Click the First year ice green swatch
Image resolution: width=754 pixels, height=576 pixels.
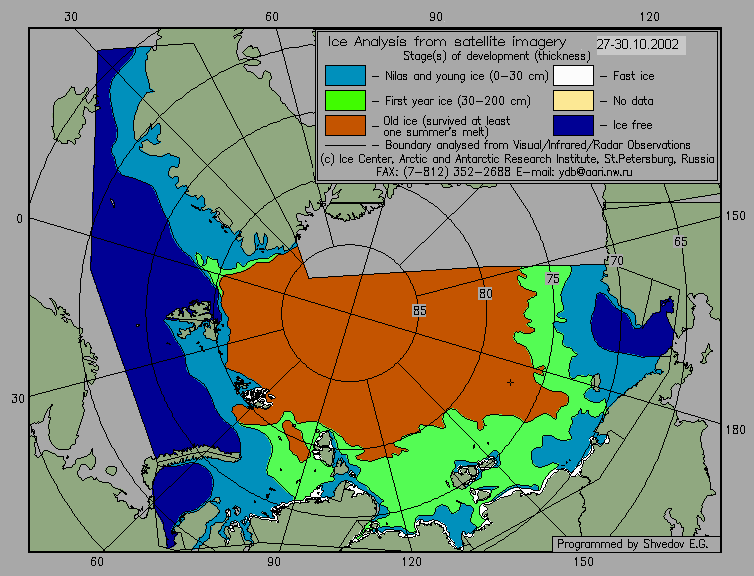pyautogui.click(x=345, y=100)
